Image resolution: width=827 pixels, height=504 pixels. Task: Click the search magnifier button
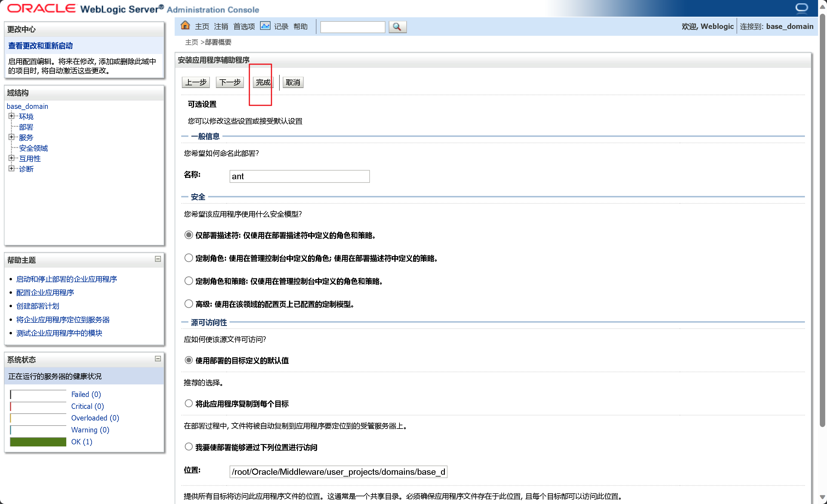click(x=397, y=27)
